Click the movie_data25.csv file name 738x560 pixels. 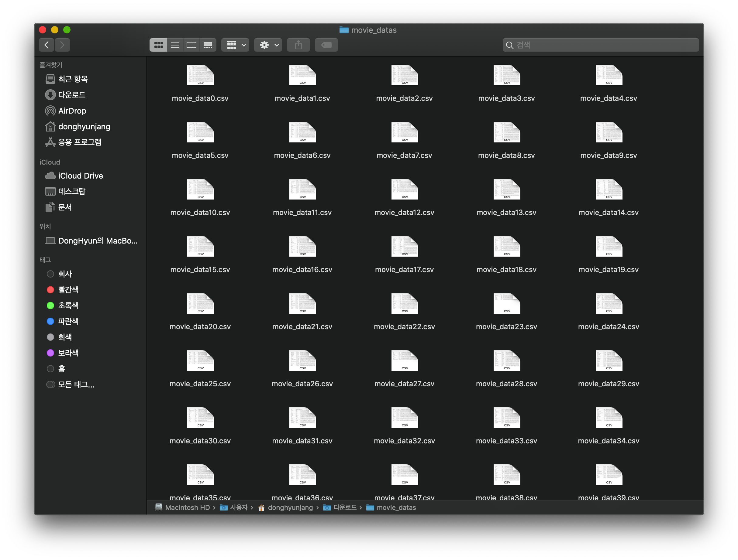(x=200, y=384)
